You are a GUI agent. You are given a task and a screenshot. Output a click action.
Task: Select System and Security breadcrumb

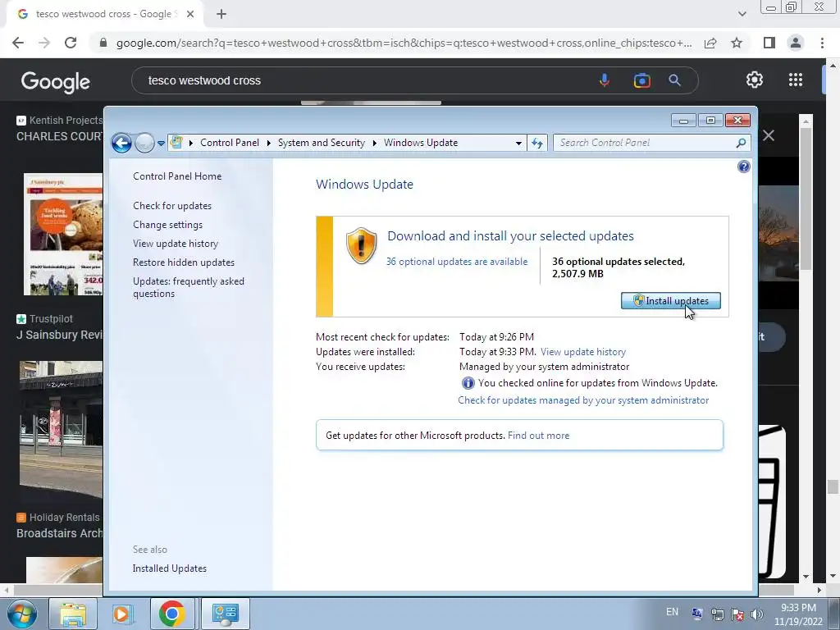point(321,143)
